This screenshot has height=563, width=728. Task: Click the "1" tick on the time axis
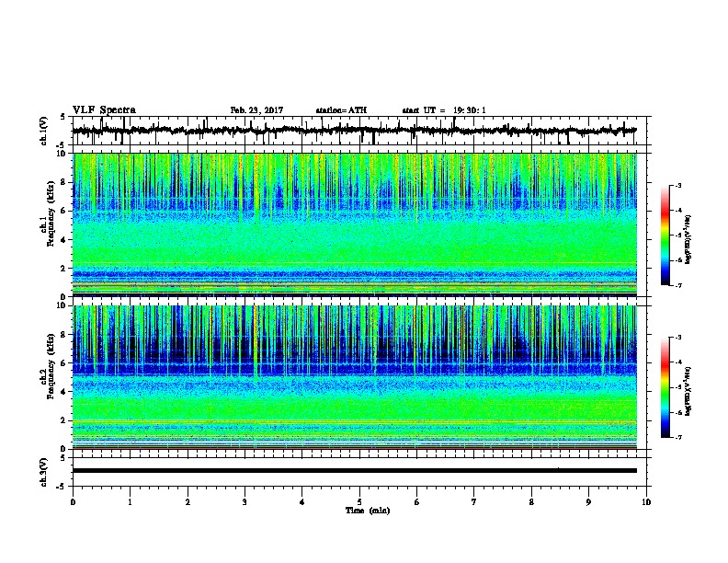[130, 502]
